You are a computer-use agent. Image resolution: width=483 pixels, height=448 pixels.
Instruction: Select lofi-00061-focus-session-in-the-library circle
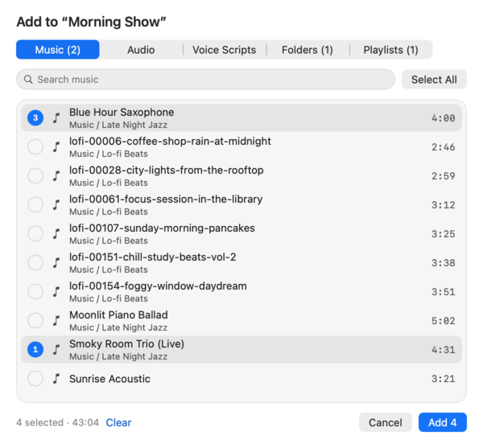pos(35,204)
